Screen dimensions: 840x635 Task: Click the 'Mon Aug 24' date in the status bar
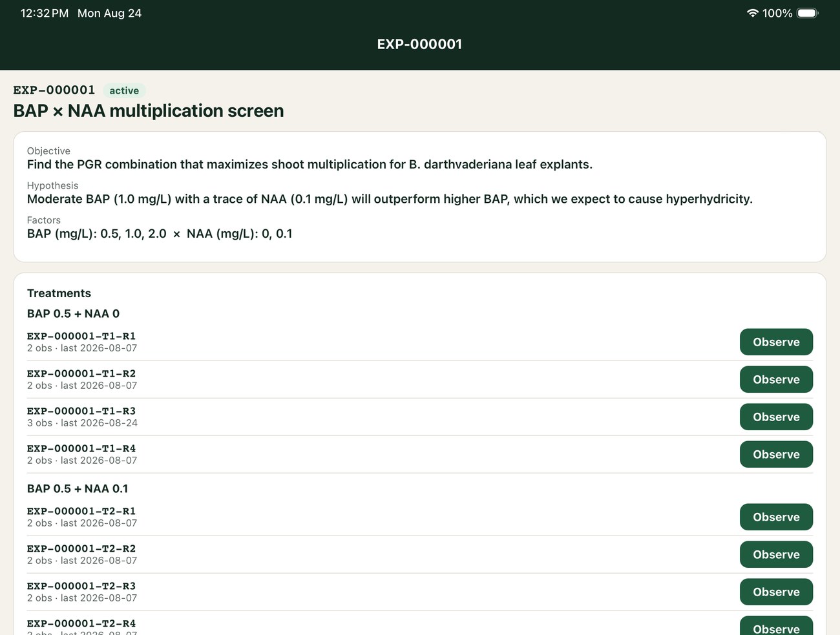(x=109, y=13)
